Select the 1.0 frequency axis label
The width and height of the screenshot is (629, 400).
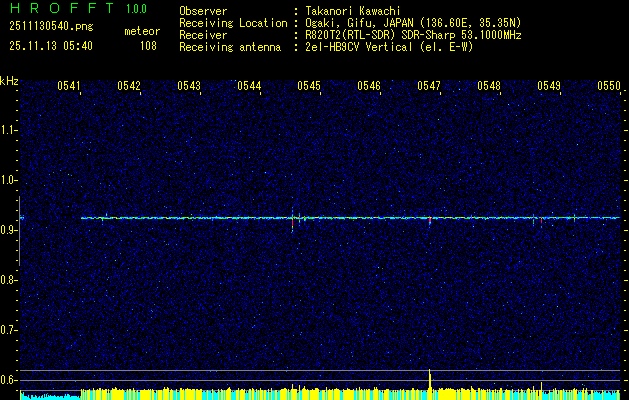[x=9, y=180]
